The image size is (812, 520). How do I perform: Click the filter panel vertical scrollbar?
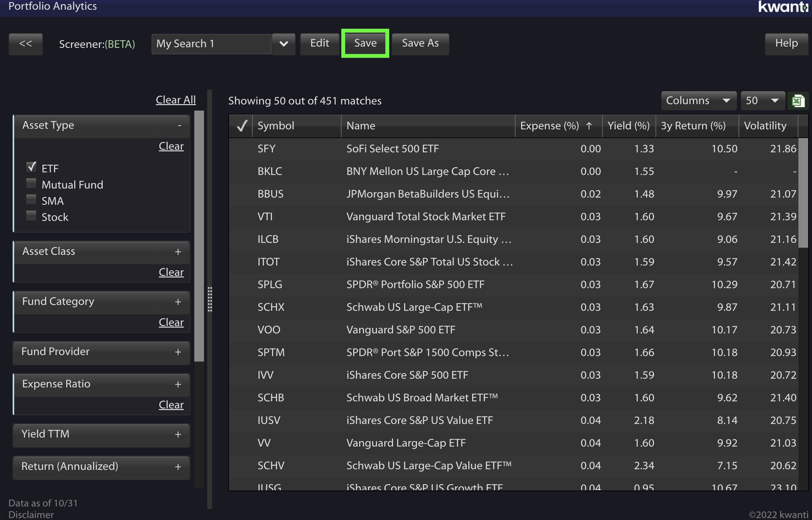pos(199,236)
